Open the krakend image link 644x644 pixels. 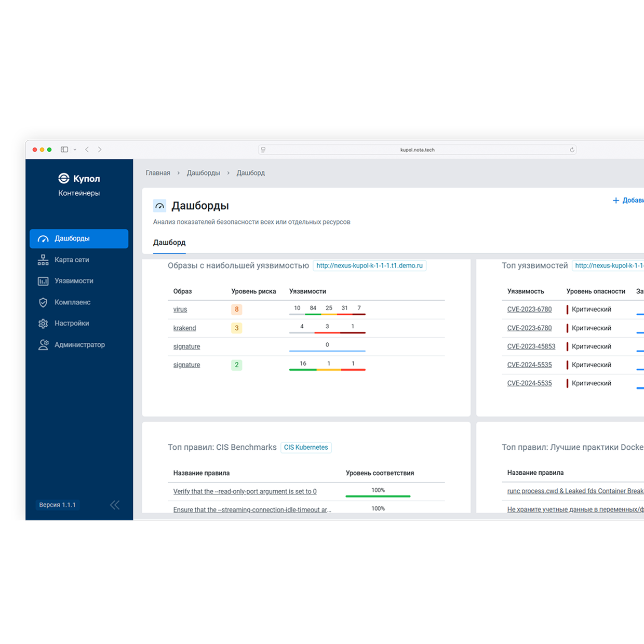click(x=184, y=328)
